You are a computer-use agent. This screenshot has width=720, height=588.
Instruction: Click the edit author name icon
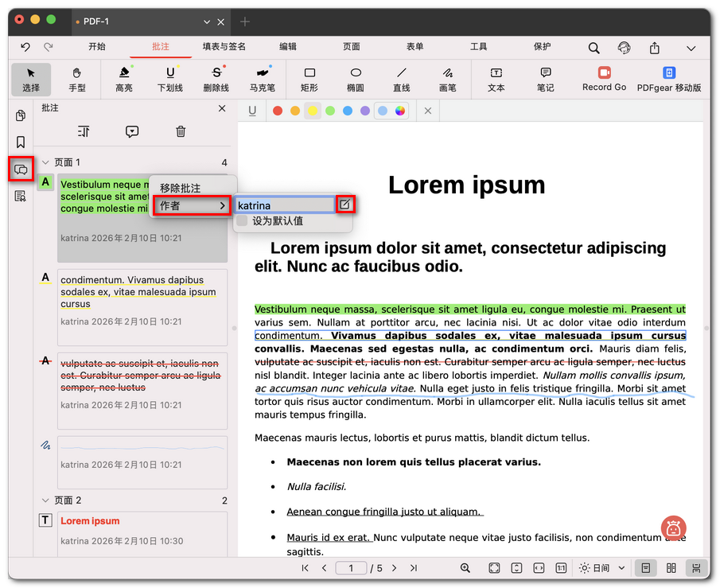pyautogui.click(x=344, y=204)
